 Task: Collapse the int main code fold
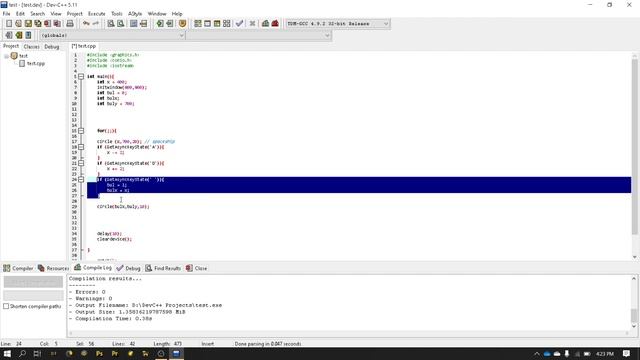click(x=81, y=76)
